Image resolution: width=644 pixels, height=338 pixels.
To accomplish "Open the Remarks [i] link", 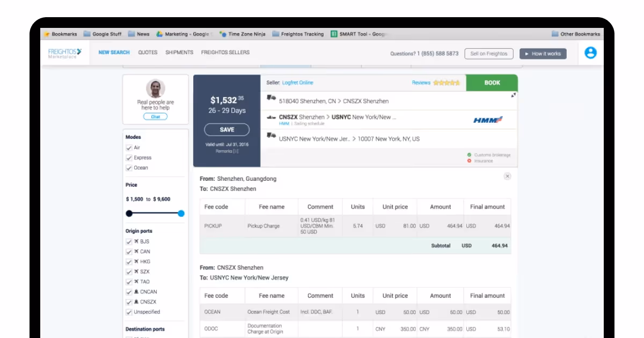I will (x=227, y=151).
